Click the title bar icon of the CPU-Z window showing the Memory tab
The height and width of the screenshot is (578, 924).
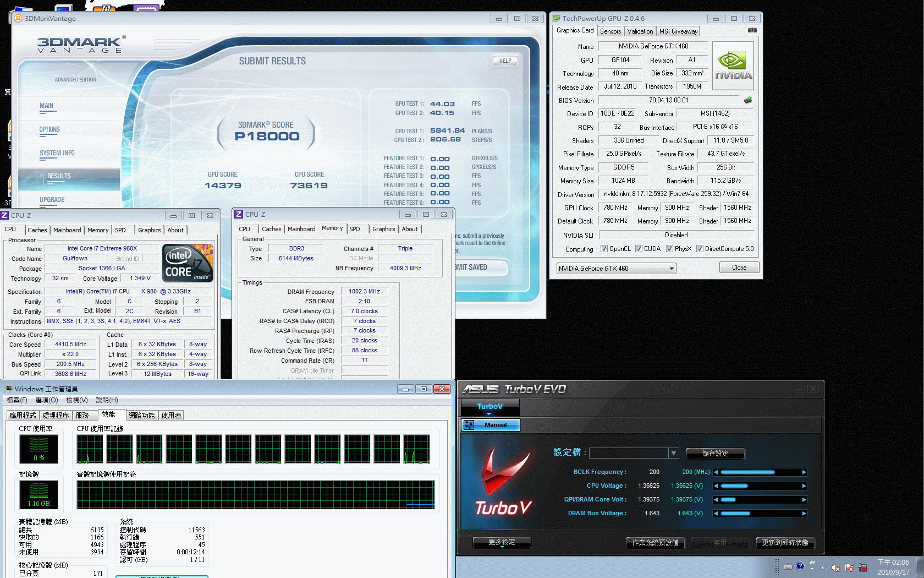[239, 214]
